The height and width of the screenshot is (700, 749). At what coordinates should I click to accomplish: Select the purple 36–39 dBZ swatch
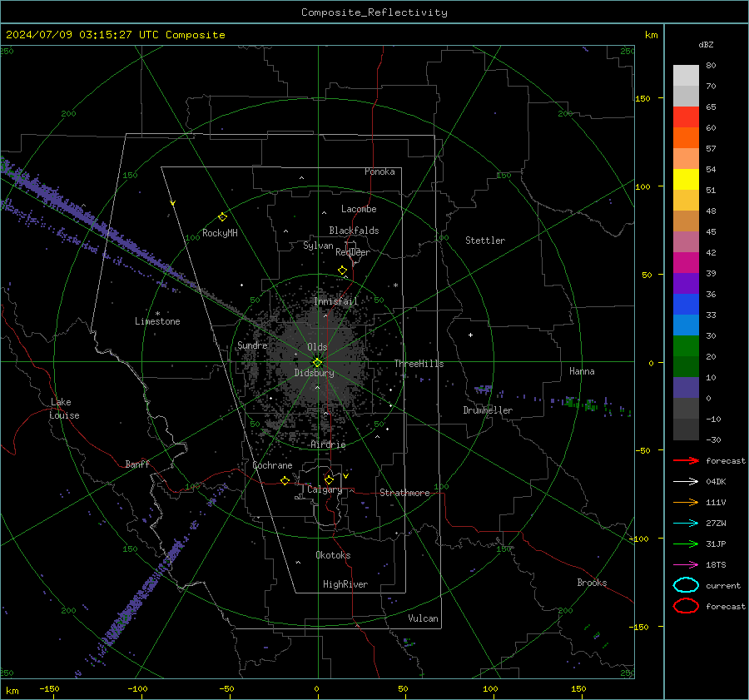(x=686, y=284)
